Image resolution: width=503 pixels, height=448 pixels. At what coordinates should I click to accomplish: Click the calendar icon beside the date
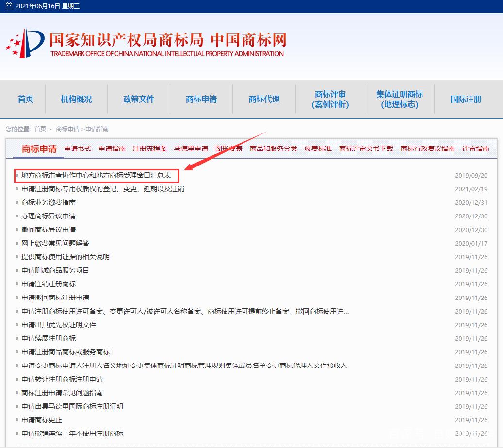click(x=9, y=6)
